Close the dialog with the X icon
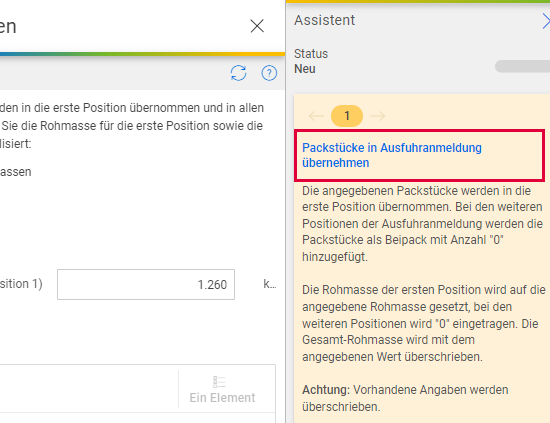 [257, 26]
